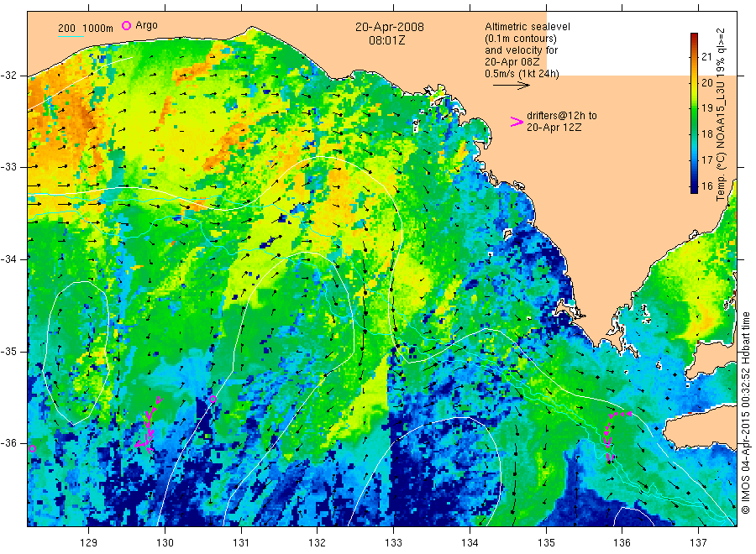Click the '200' isobath legend label
This screenshot has height=554, width=756.
coord(67,29)
